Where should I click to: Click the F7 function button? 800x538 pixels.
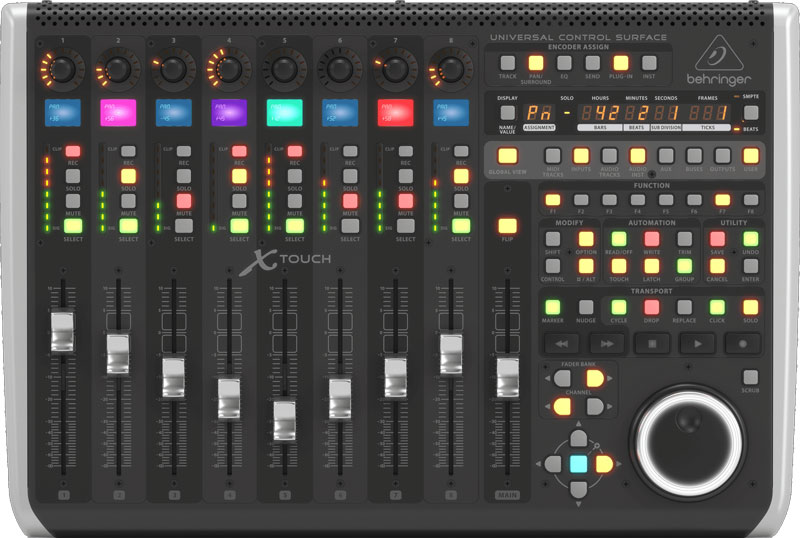[722, 200]
